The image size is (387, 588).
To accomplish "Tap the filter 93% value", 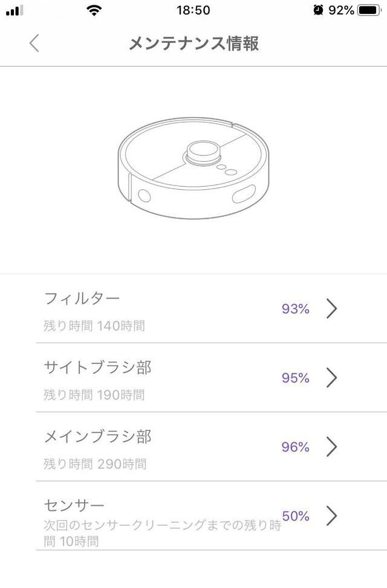I will pyautogui.click(x=296, y=309).
